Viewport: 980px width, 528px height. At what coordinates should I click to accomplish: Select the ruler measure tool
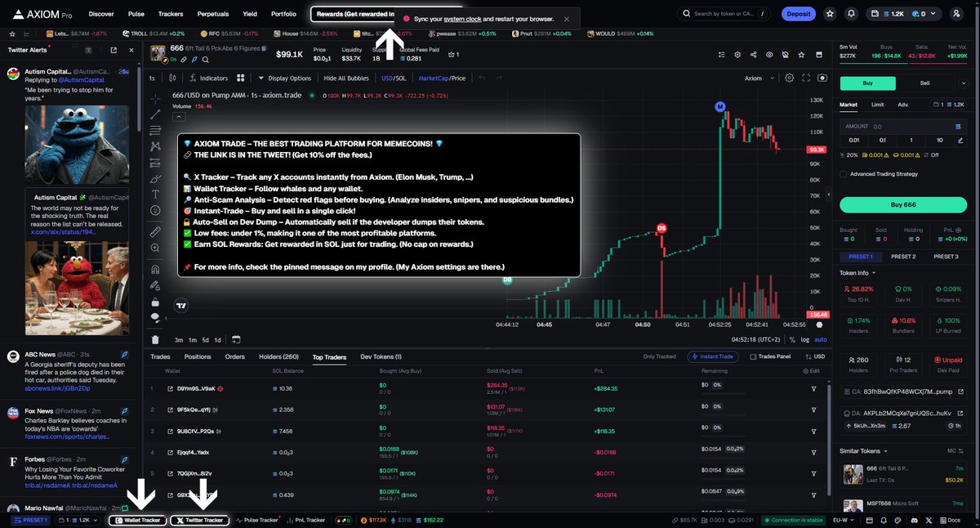[x=155, y=232]
